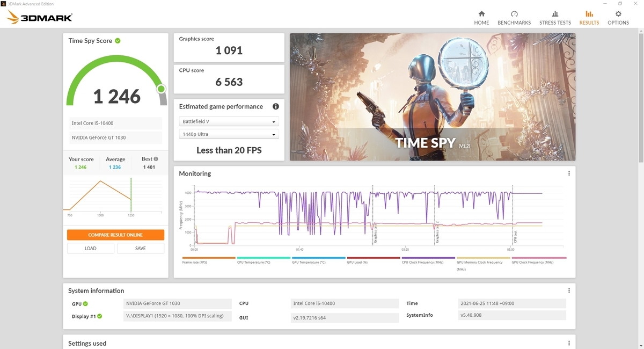Click the Estimated game performance info icon
The width and height of the screenshot is (644, 349).
click(x=276, y=106)
